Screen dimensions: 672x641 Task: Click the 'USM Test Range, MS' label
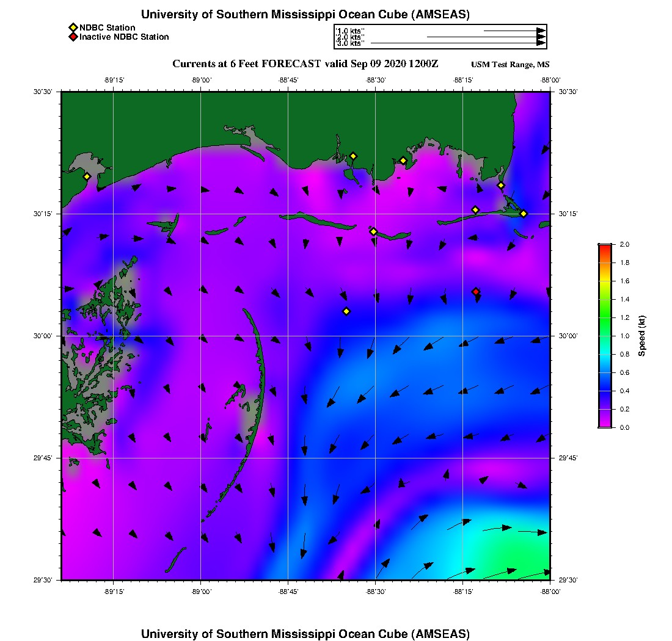pos(510,64)
